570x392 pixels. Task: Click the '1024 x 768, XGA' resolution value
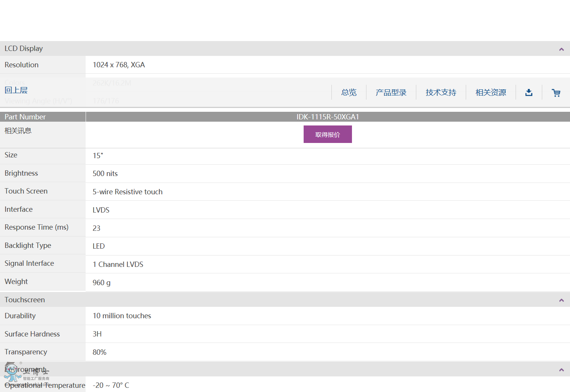(x=119, y=65)
